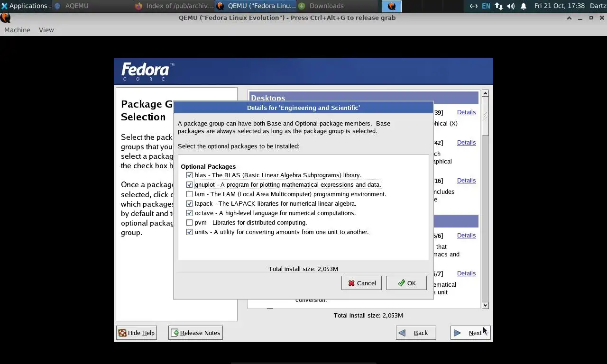The image size is (607, 364).
Task: Confirm package selection with OK button
Action: (x=406, y=283)
